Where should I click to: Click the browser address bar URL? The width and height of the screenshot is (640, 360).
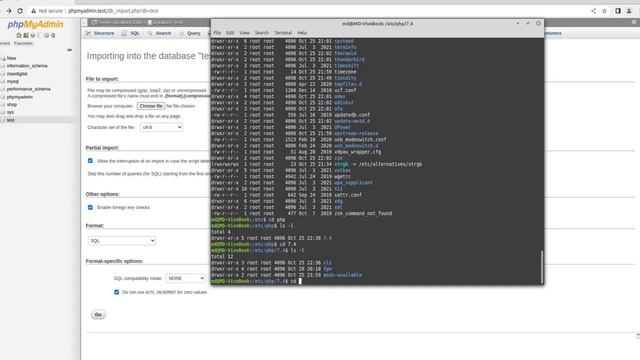113,11
